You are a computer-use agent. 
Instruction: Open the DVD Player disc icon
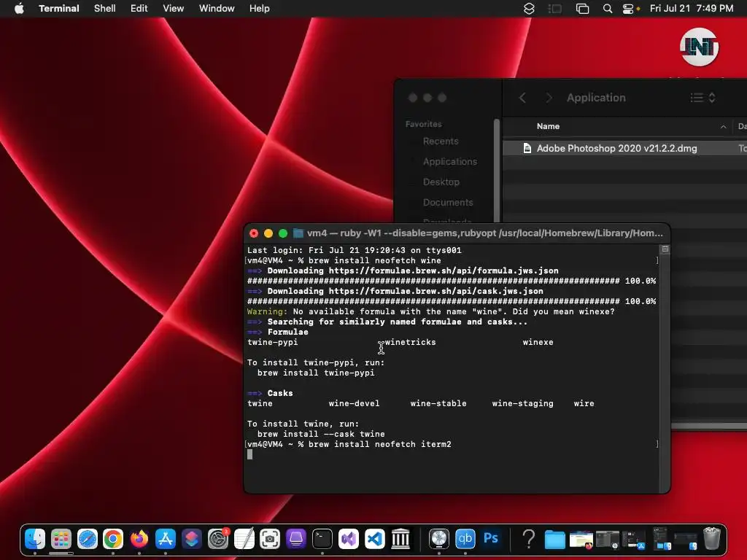[x=438, y=539]
